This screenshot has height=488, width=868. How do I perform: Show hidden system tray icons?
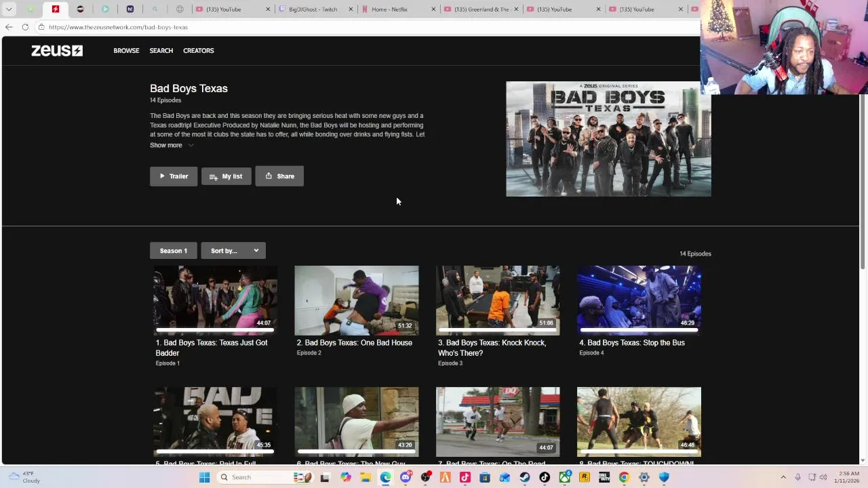pyautogui.click(x=783, y=477)
